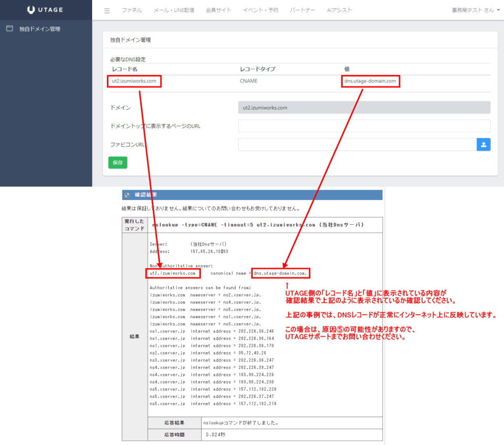Open the AIアシスト menu item
The height and width of the screenshot is (445, 504).
click(339, 10)
